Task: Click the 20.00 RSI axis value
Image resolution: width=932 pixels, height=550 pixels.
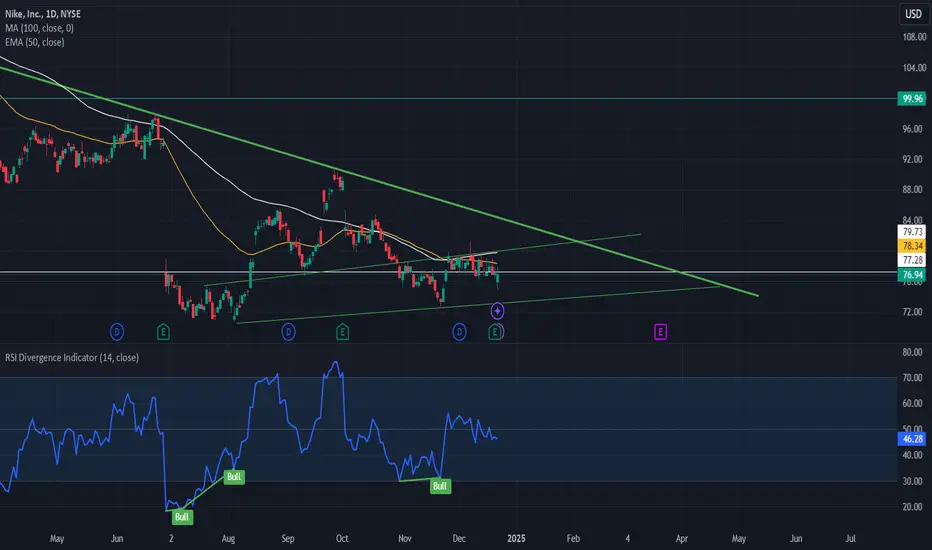Action: (x=914, y=507)
